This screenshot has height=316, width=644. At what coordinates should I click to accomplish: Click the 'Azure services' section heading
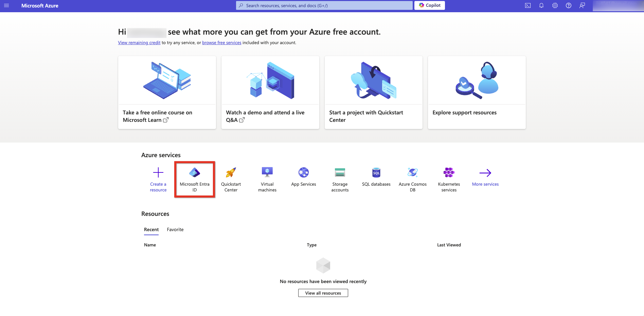pyautogui.click(x=161, y=155)
